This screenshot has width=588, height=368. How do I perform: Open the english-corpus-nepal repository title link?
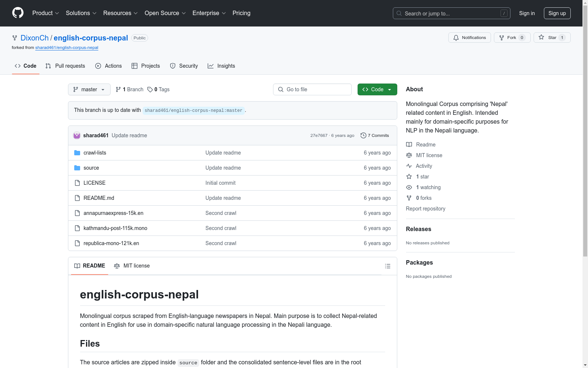(x=91, y=38)
